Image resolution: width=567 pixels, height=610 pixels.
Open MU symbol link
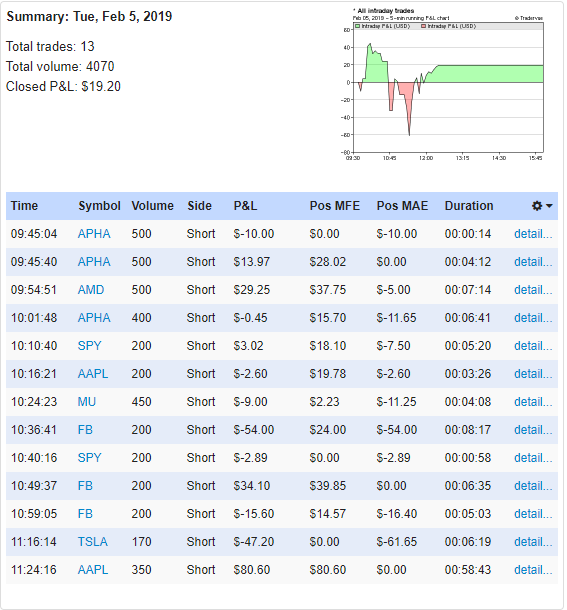tap(87, 402)
